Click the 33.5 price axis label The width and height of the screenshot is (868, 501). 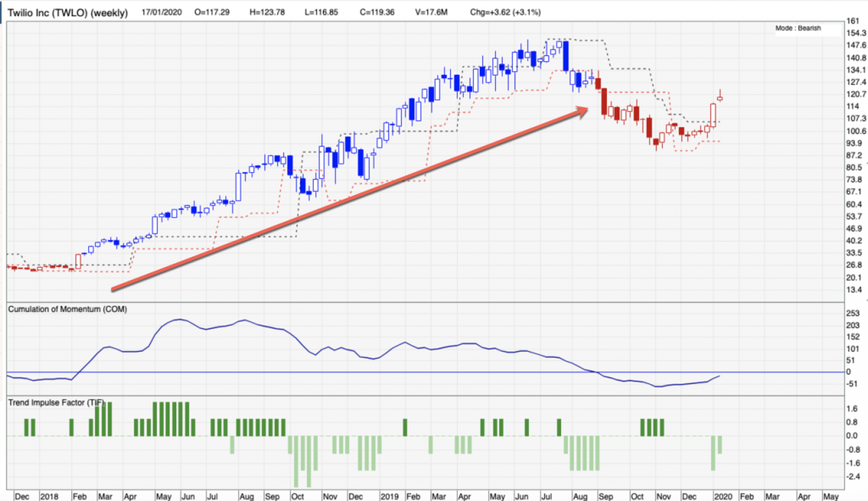point(854,253)
